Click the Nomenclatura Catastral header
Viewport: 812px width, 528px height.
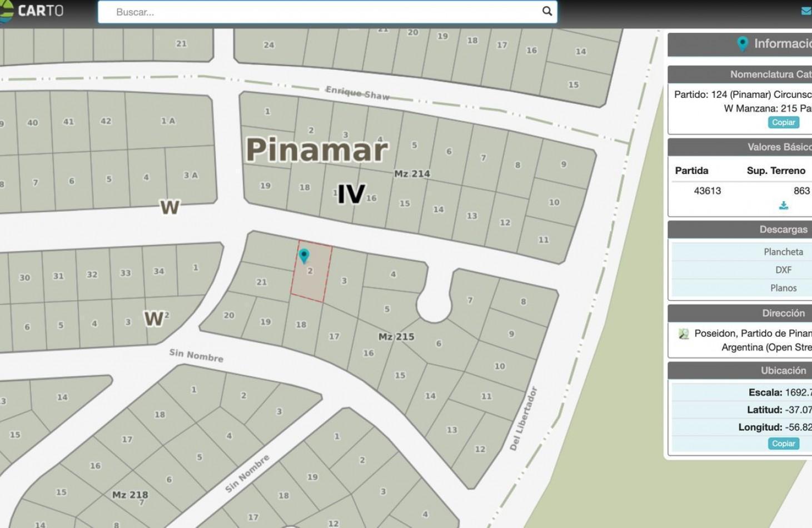(740, 74)
